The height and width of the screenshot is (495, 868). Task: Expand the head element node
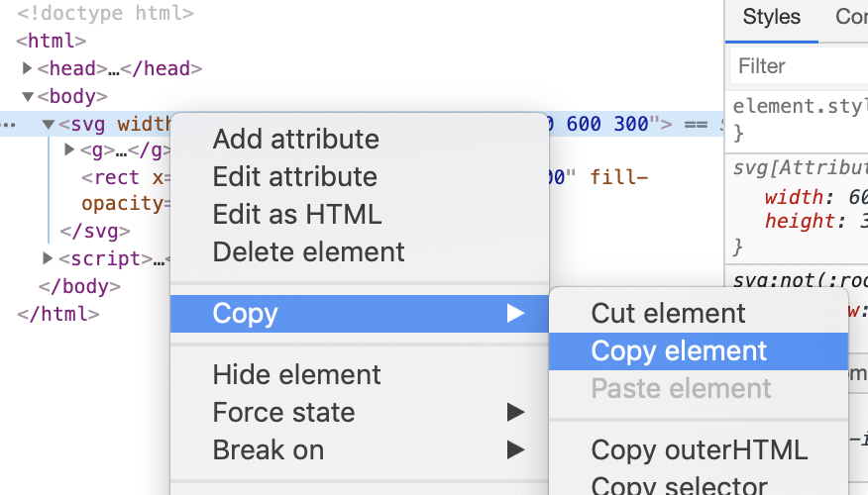pos(28,69)
